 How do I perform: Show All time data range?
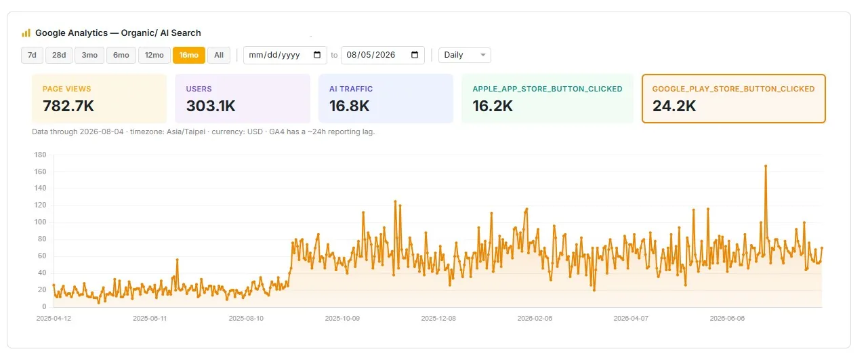[219, 55]
